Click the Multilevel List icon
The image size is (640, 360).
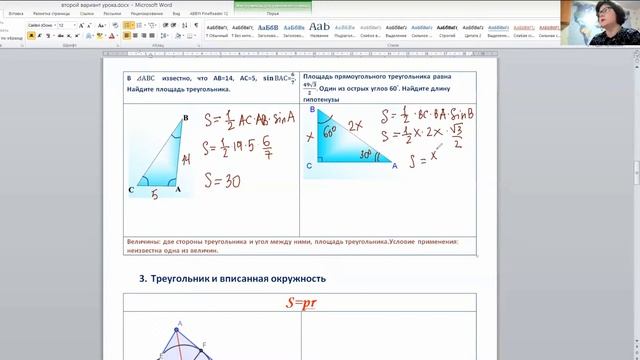(151, 25)
